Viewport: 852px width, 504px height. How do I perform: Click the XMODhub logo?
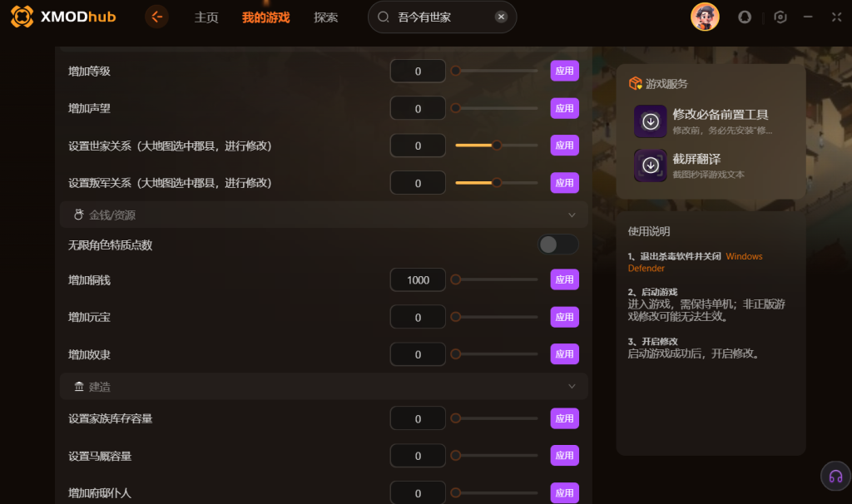tap(63, 17)
